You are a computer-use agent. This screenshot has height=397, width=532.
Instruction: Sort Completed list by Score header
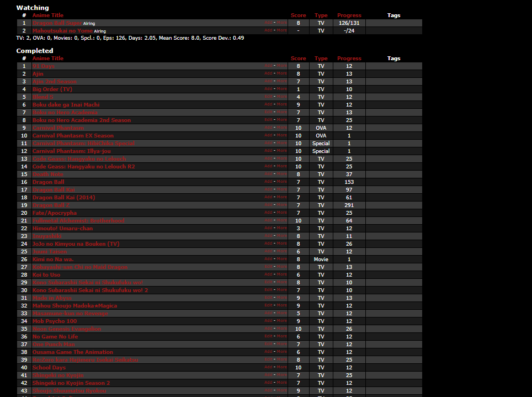point(298,59)
